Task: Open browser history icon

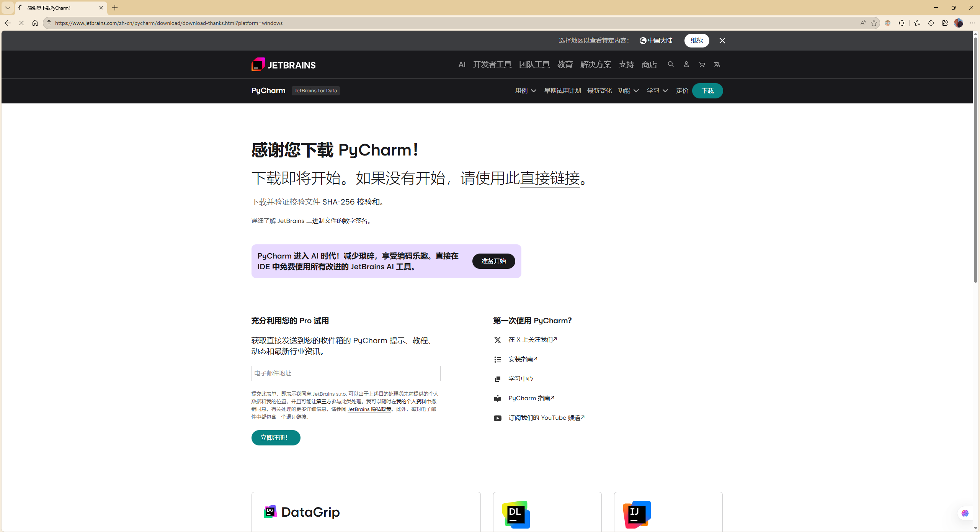Action: (931, 23)
